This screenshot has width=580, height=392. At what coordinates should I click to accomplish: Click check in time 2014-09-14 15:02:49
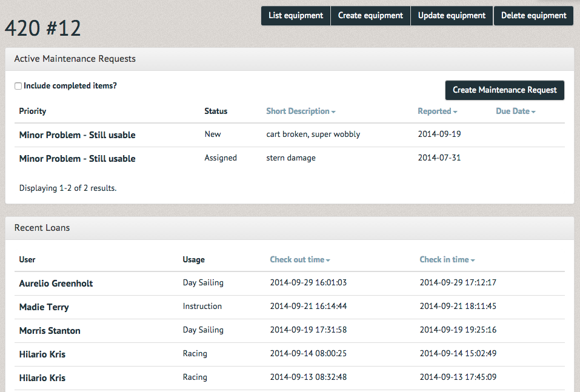click(x=458, y=354)
